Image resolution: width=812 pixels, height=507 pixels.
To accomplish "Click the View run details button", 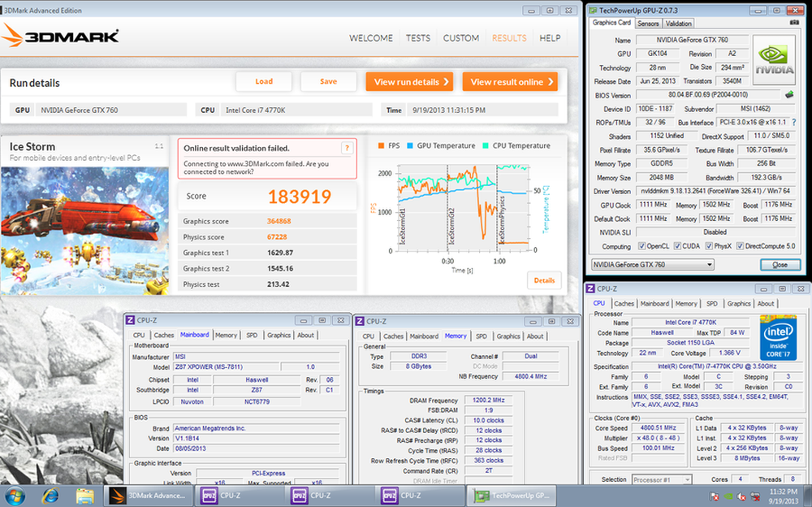I will tap(409, 82).
